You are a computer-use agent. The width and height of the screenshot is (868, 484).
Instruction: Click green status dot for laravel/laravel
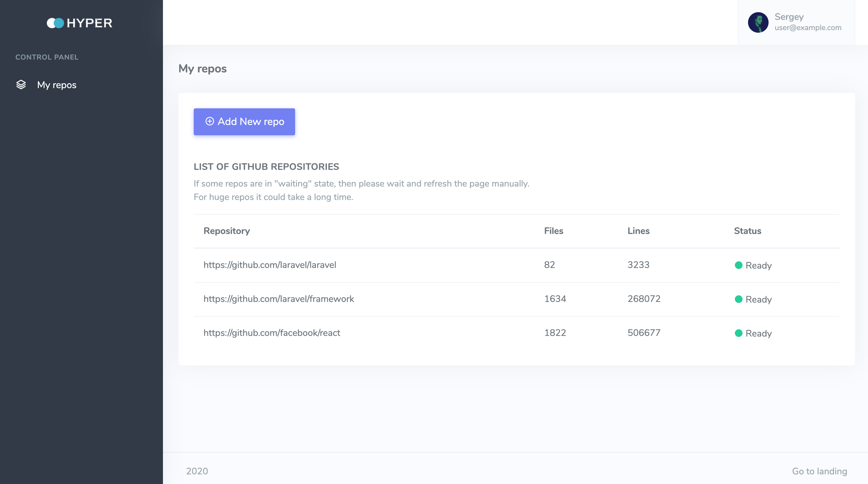[x=738, y=265]
